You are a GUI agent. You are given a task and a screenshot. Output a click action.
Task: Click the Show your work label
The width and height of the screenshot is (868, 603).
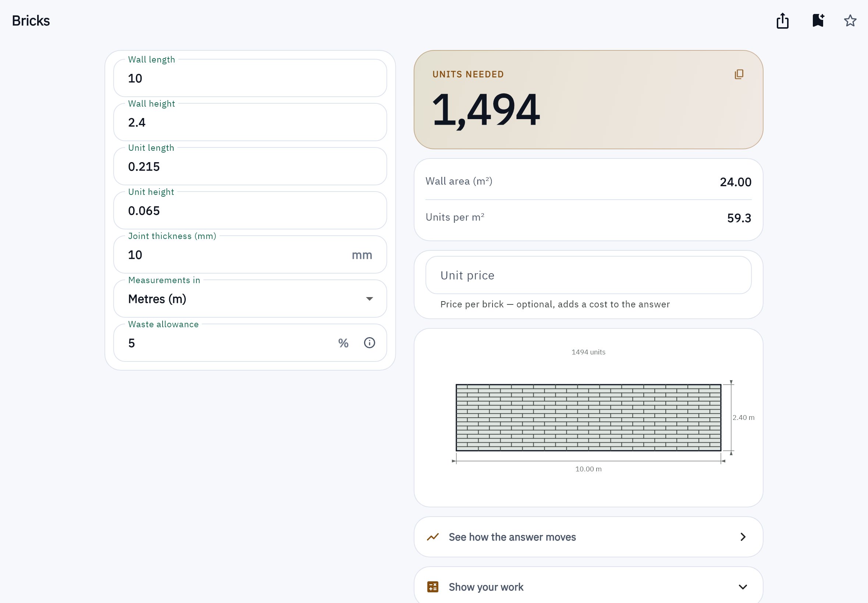click(486, 587)
